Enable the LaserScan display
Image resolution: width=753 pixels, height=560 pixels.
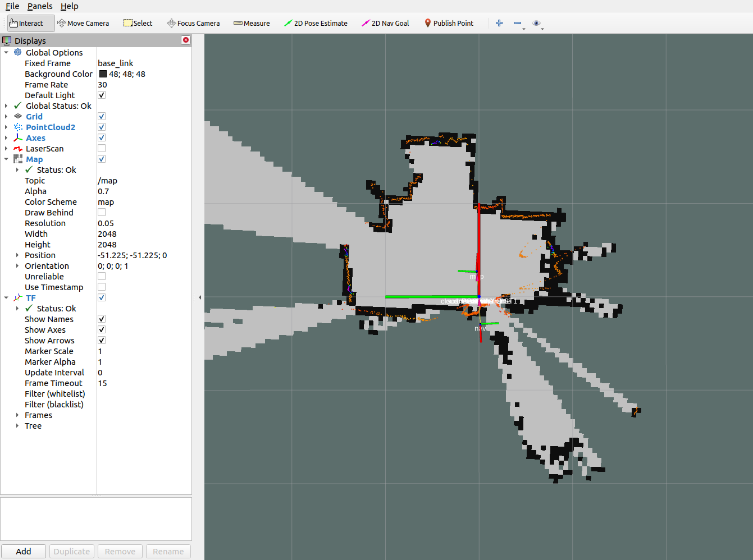tap(102, 148)
